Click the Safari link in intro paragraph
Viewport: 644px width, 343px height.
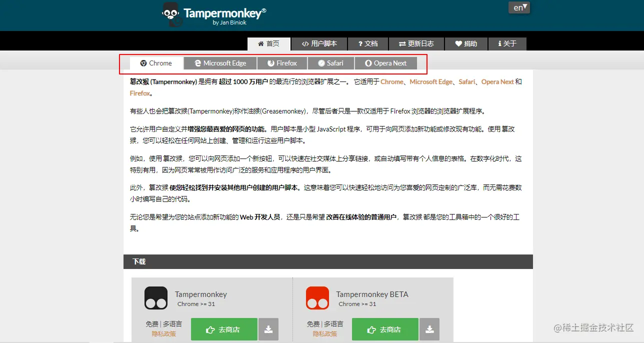coord(466,81)
